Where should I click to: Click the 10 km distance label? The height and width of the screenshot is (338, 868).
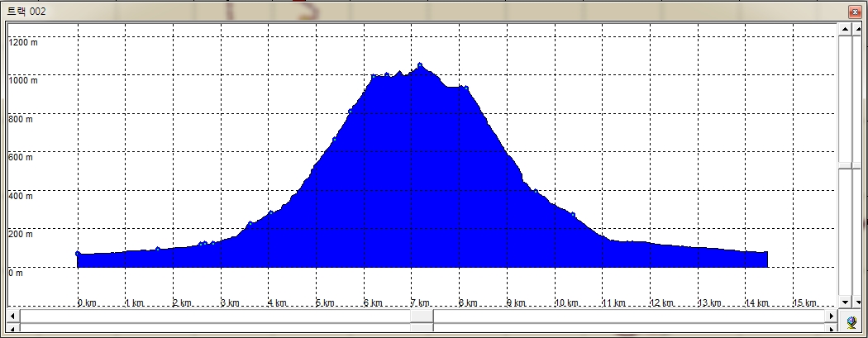(566, 302)
